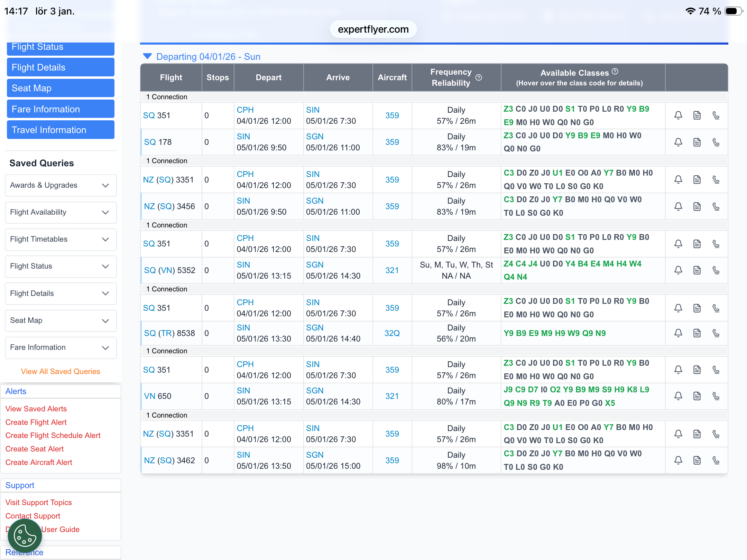This screenshot has height=560, width=747.
Task: Click the help icon next to Frequency Reliability
Action: 479,77
